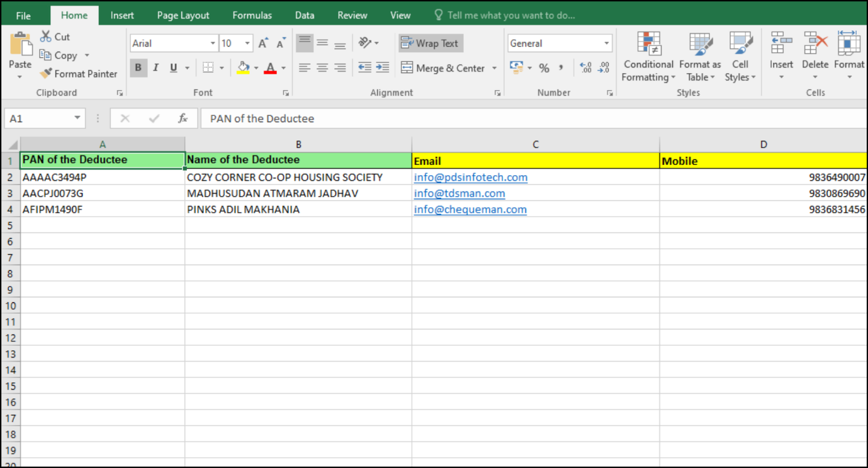The width and height of the screenshot is (868, 468).
Task: Open info@pdsinfotech.com email link
Action: [471, 178]
